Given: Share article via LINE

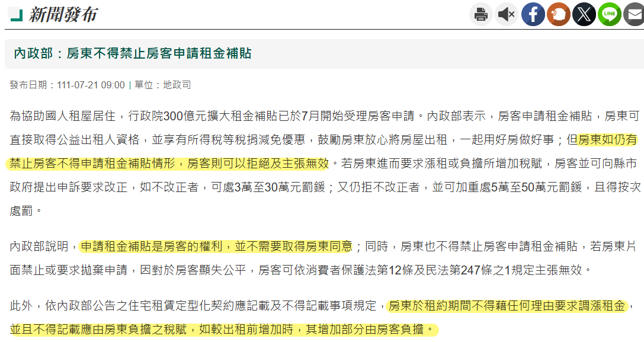Looking at the screenshot, I should 610,14.
